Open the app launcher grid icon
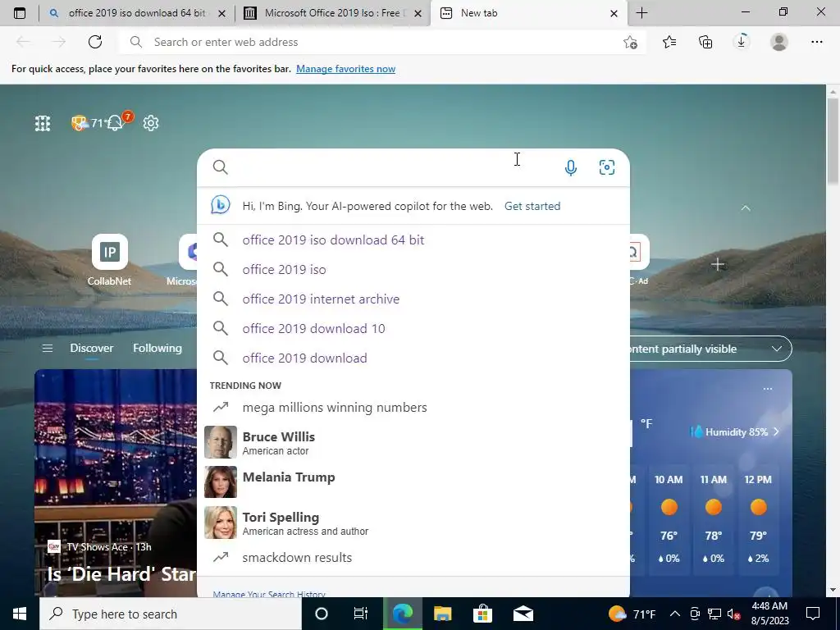Image resolution: width=840 pixels, height=630 pixels. 43,123
